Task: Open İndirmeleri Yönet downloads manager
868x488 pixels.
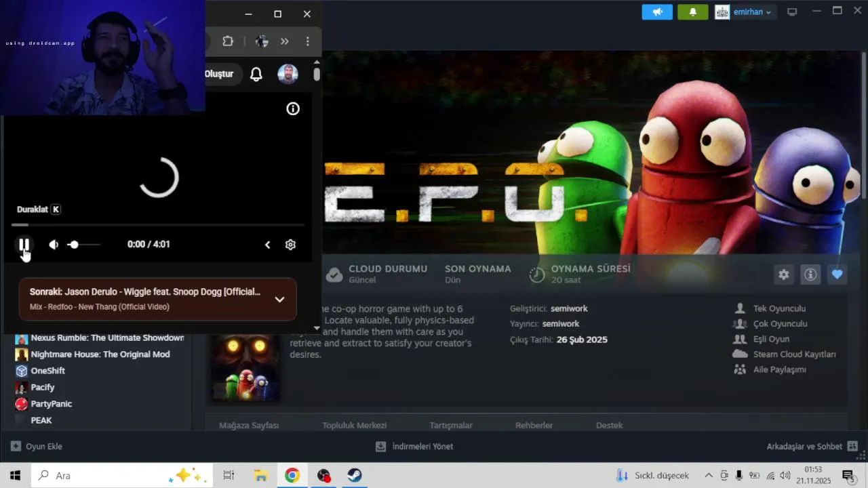Action: (x=414, y=447)
